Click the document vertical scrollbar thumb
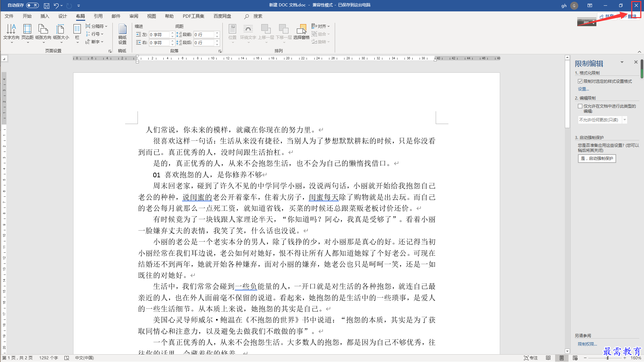 pyautogui.click(x=567, y=95)
